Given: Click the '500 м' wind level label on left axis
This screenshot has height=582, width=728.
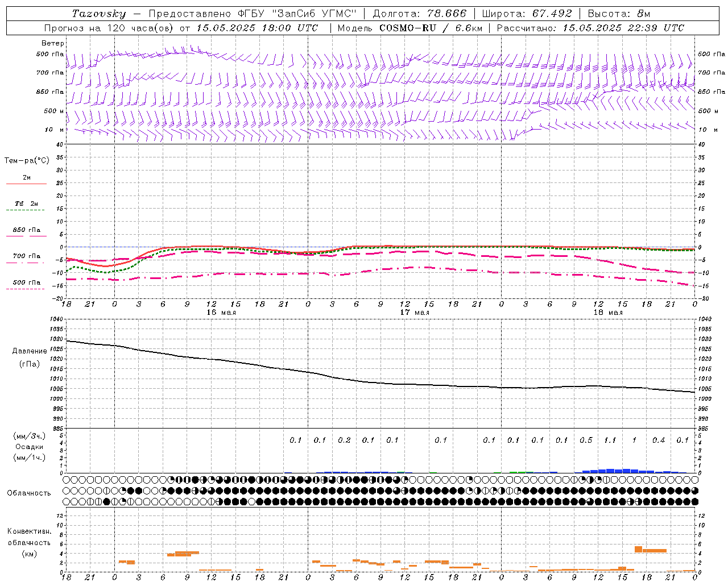Looking at the screenshot, I should [54, 111].
